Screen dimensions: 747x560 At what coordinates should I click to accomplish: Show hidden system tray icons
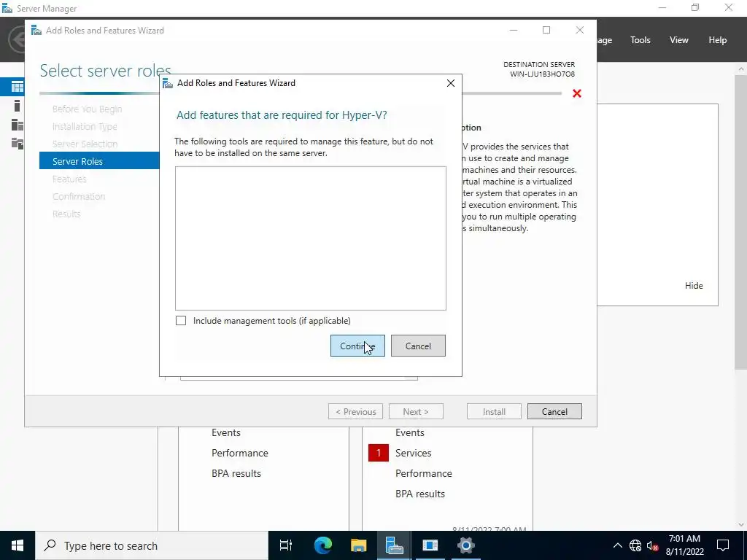(x=617, y=545)
